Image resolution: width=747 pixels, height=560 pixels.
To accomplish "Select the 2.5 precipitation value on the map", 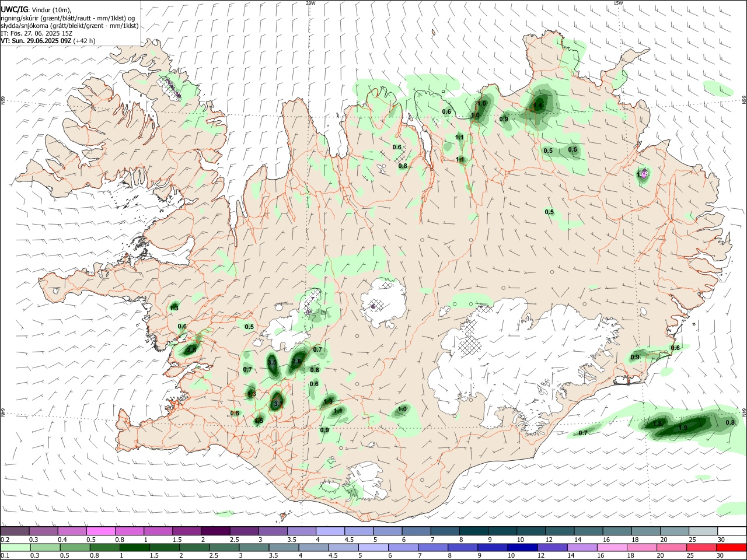I will (191, 350).
